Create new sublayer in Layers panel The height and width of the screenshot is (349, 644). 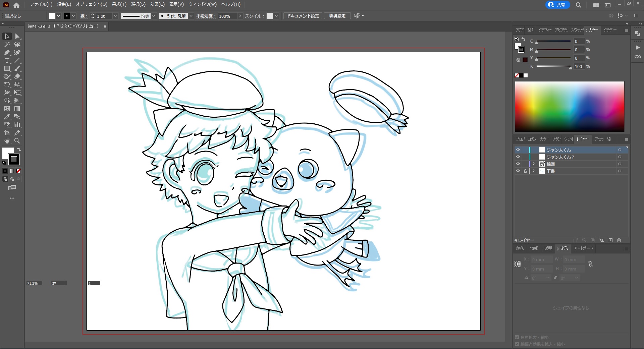602,240
